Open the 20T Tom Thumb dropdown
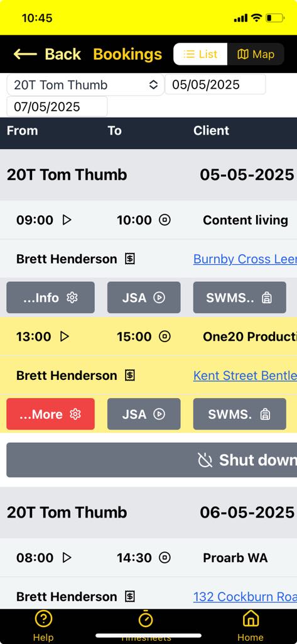This screenshot has width=297, height=644. click(x=85, y=85)
